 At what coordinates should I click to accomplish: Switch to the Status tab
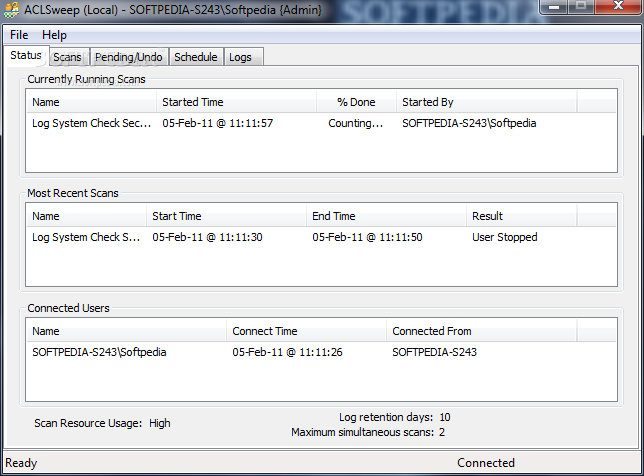coord(26,55)
